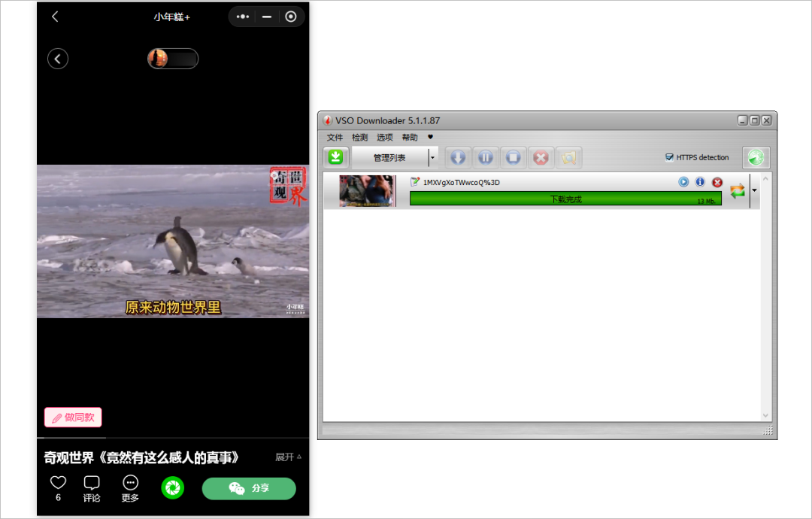Open the 选项 menu

click(384, 137)
